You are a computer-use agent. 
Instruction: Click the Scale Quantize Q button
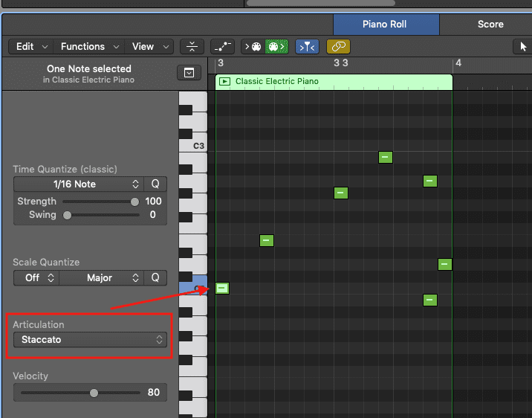[x=156, y=277]
